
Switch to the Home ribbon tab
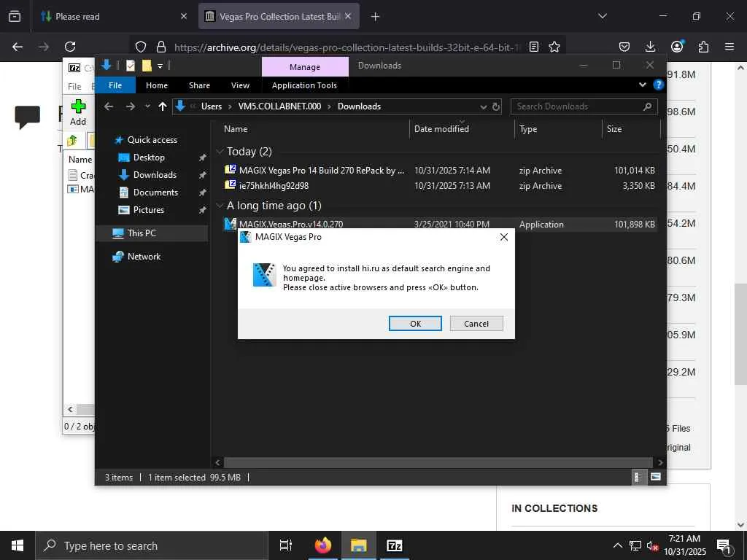click(x=157, y=85)
